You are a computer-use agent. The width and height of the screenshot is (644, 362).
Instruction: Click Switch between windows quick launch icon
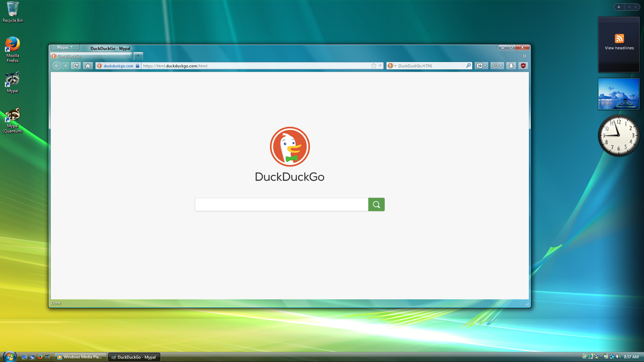coord(32,357)
